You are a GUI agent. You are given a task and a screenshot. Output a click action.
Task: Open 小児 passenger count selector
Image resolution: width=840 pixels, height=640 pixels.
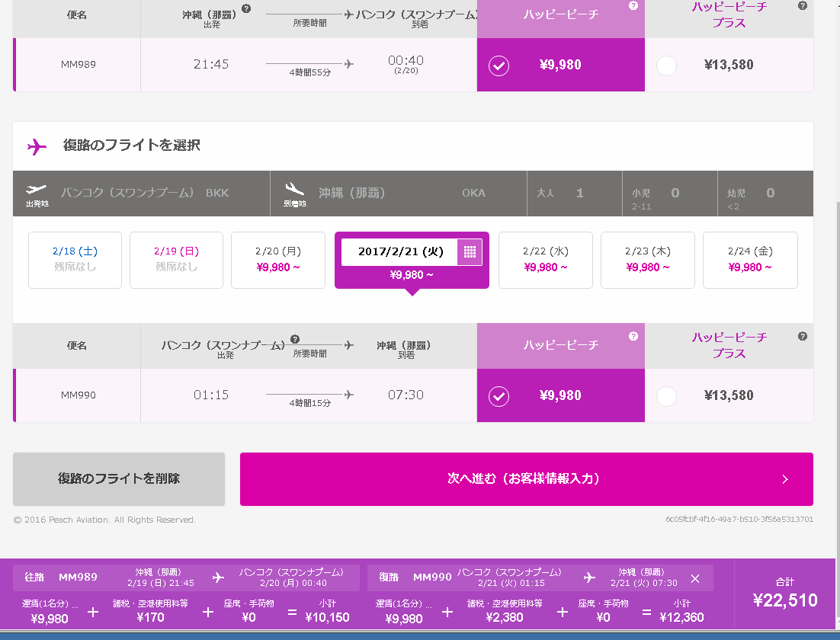(x=670, y=194)
